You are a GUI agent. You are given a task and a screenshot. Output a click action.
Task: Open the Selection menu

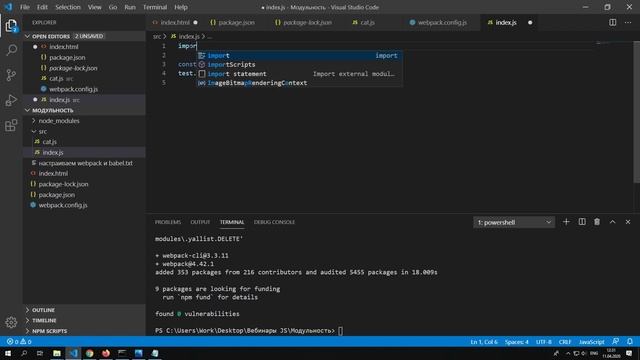click(x=68, y=7)
